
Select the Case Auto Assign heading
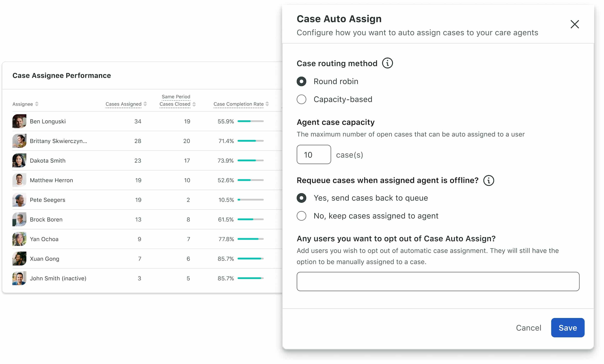339,19
